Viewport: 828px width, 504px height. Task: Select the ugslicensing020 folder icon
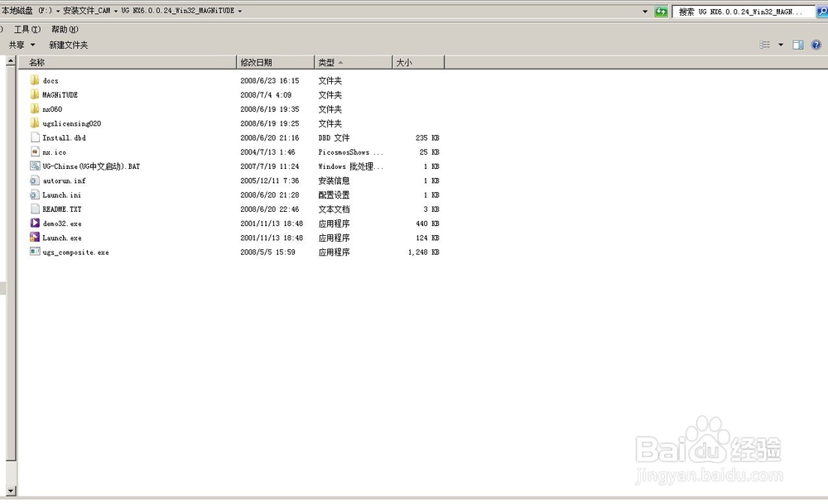pos(35,123)
